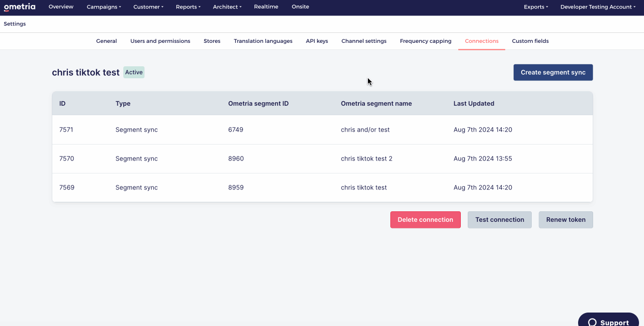Switch to the General tab
Viewport: 644px width, 326px height.
[106, 41]
